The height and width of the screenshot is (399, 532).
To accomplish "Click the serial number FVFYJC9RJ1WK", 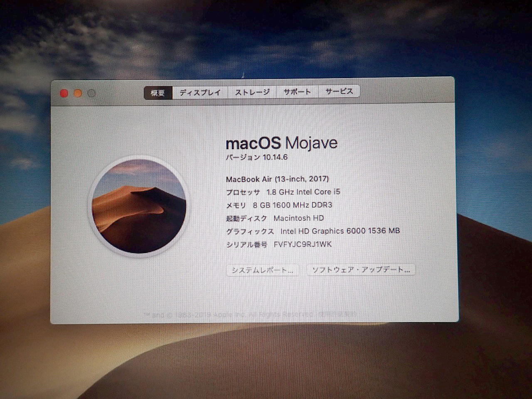I will (303, 244).
